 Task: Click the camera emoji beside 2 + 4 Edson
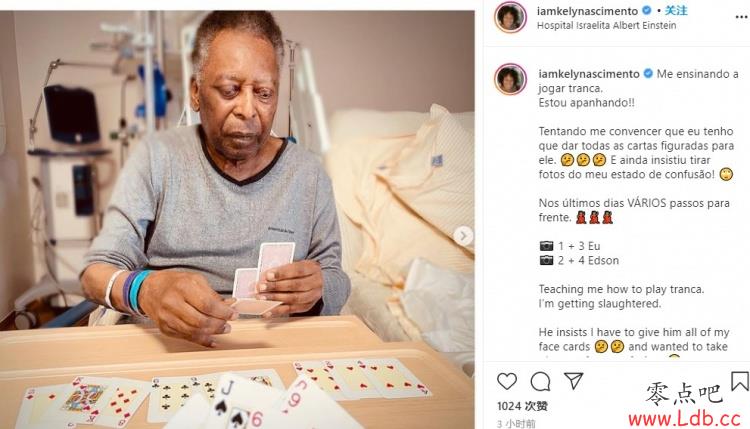546,260
